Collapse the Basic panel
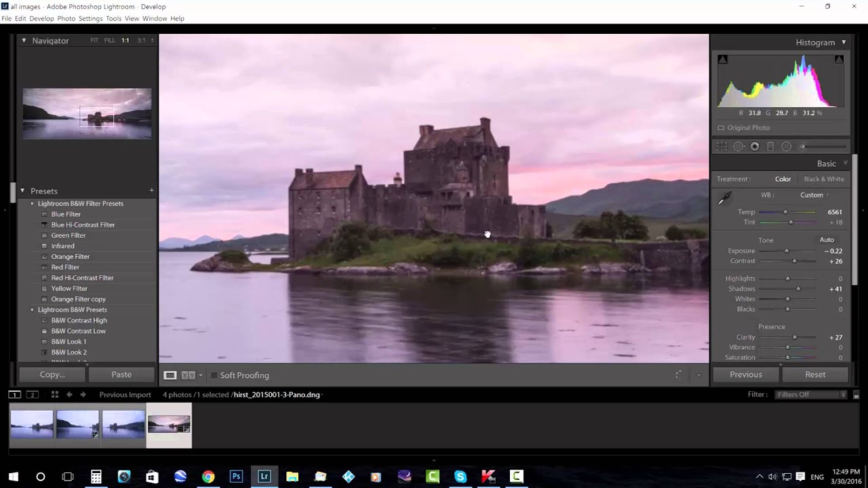 pyautogui.click(x=845, y=163)
